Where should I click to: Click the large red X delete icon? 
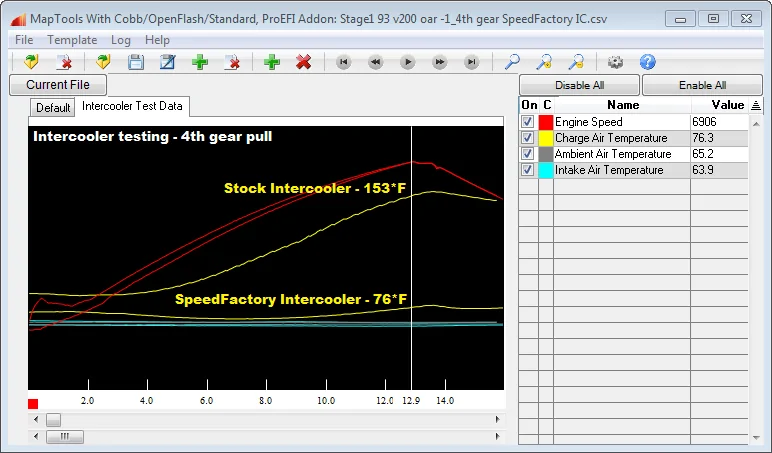coord(303,62)
